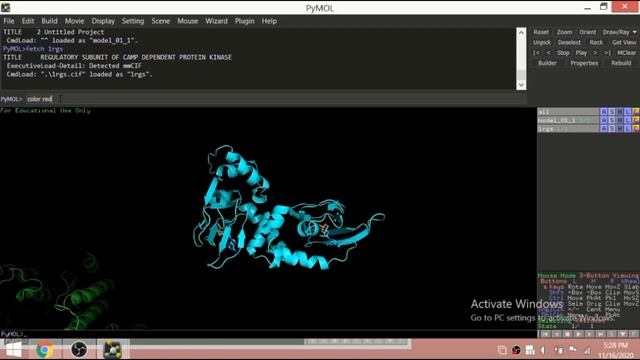640x360 pixels.
Task: Click the PyMOL command input field
Action: coord(276,99)
